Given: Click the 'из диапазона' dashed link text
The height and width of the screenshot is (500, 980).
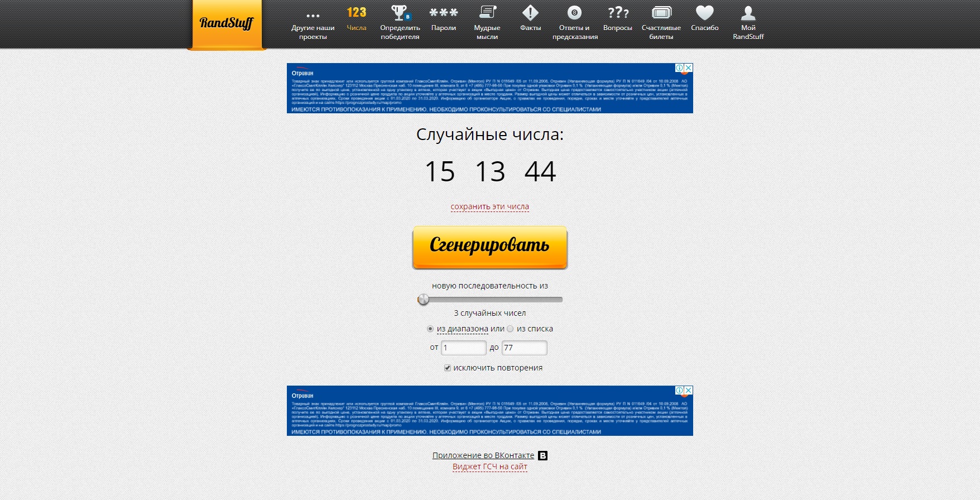Looking at the screenshot, I should pos(463,329).
